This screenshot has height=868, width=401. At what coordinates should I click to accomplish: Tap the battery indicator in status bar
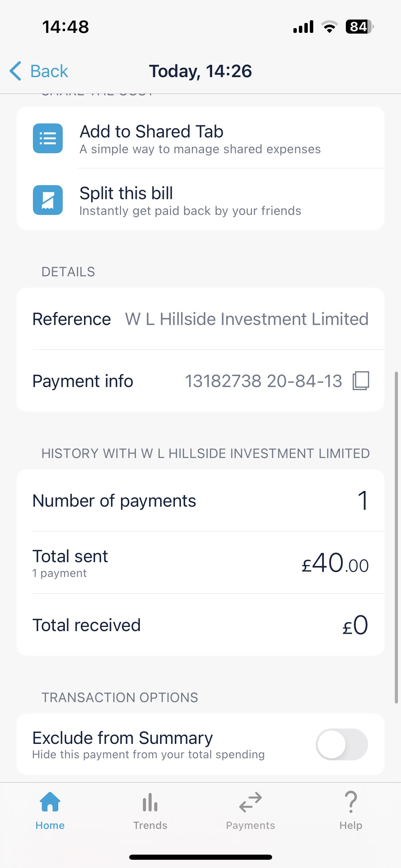[359, 27]
